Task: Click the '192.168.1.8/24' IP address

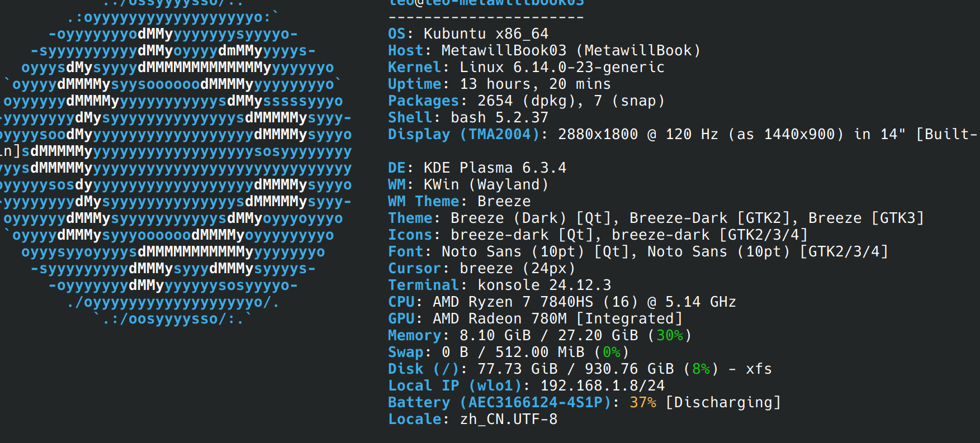Action: 603,385
